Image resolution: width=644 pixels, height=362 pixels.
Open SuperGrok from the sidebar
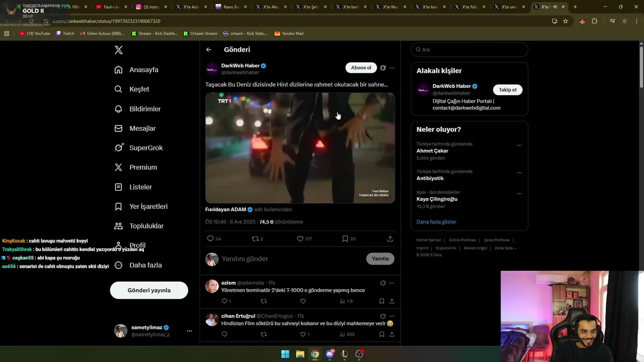click(138, 148)
